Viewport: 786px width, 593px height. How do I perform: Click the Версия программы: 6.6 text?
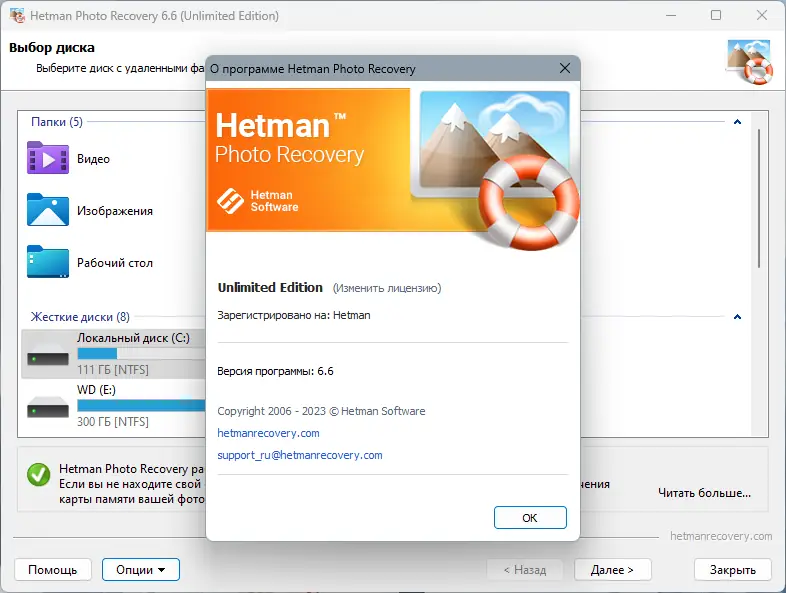pyautogui.click(x=275, y=371)
